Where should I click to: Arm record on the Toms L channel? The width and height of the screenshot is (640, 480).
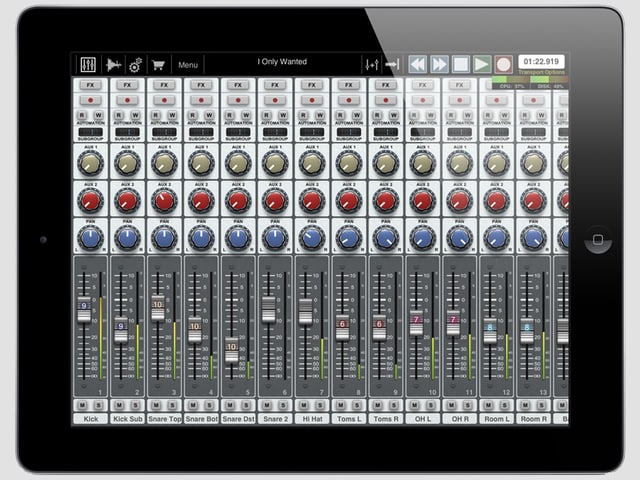pyautogui.click(x=349, y=100)
